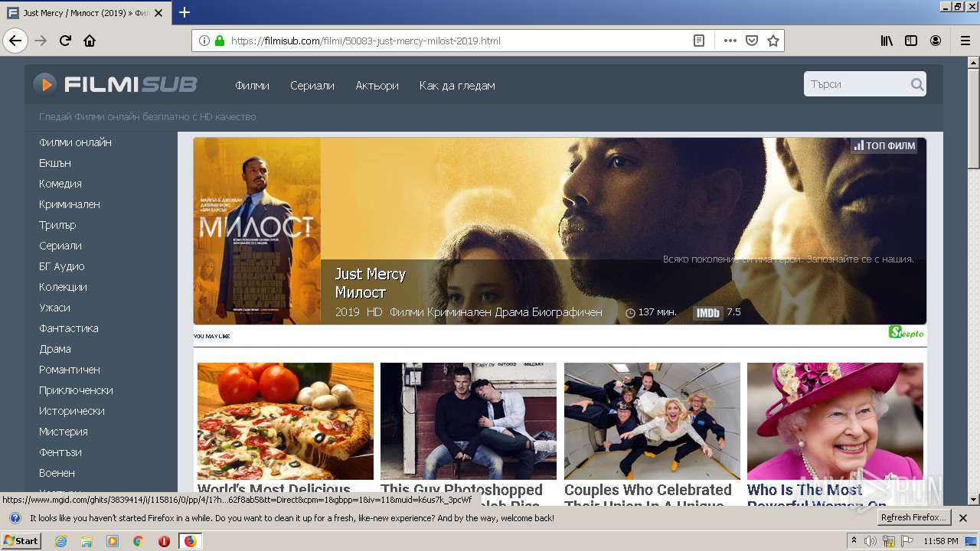Open a new browser tab
Image resolution: width=980 pixels, height=551 pixels.
coord(185,12)
